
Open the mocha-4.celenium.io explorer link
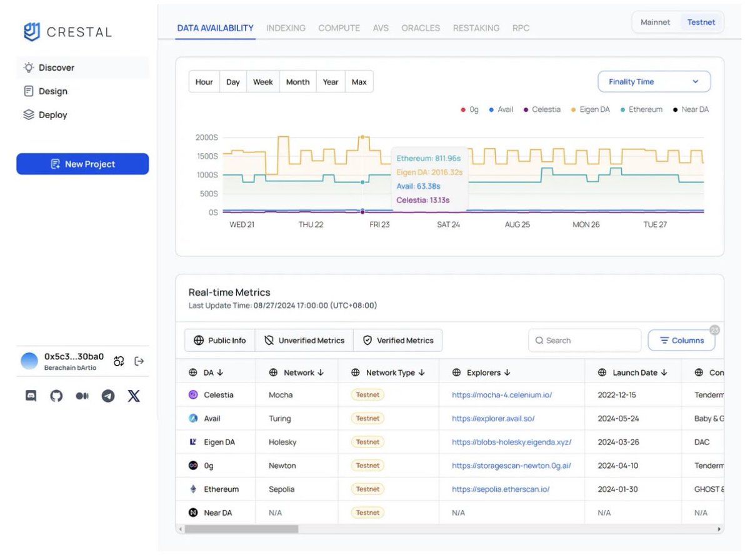click(x=502, y=395)
